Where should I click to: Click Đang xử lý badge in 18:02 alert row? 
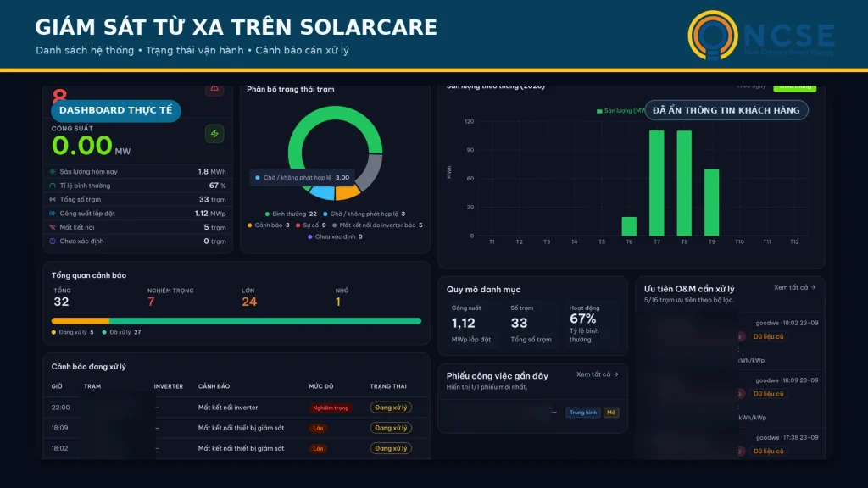pyautogui.click(x=391, y=449)
